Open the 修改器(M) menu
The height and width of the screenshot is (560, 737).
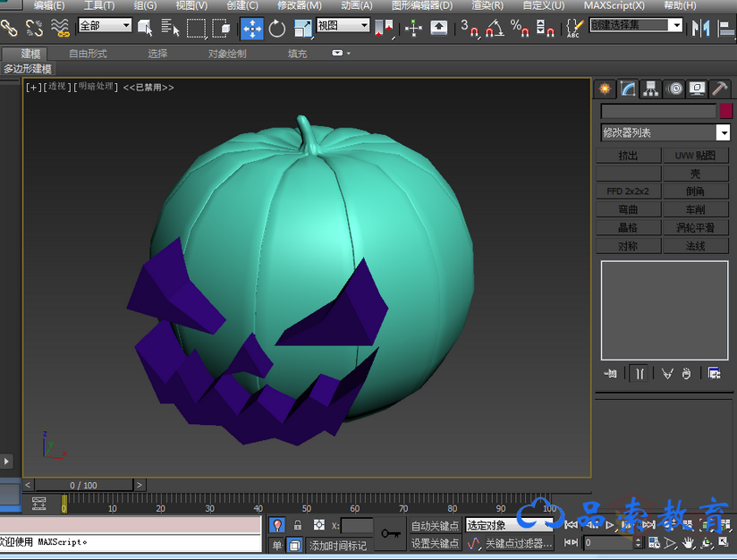pyautogui.click(x=301, y=5)
